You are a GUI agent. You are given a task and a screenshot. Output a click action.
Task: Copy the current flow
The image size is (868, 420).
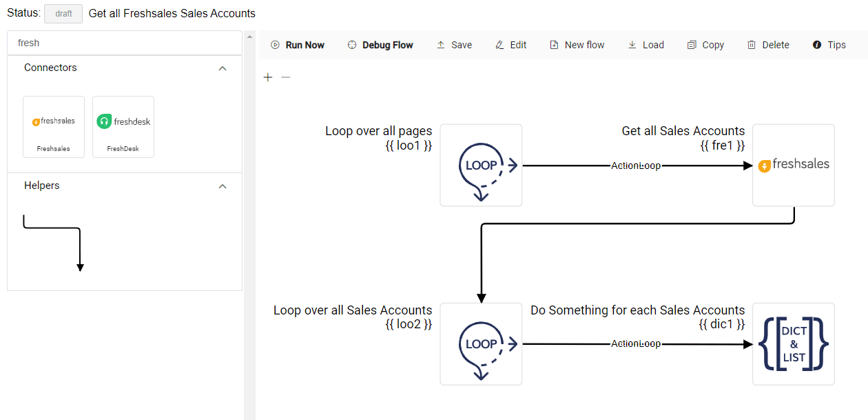pyautogui.click(x=705, y=45)
